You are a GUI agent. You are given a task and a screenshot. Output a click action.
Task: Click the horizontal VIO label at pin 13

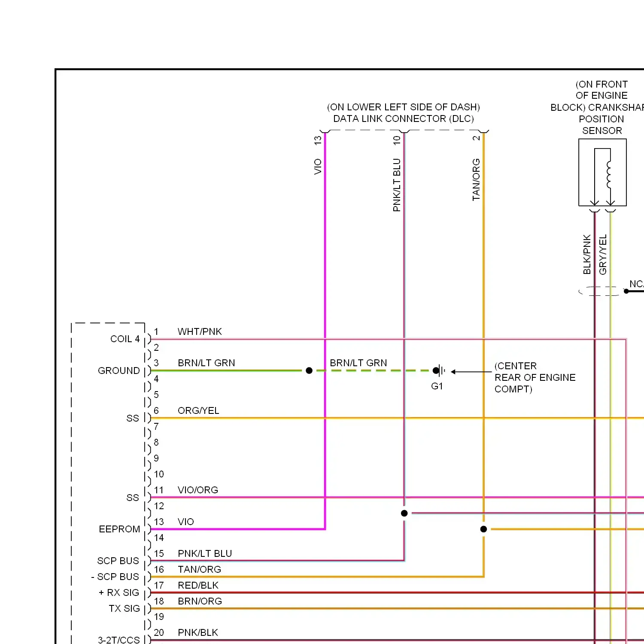(186, 522)
